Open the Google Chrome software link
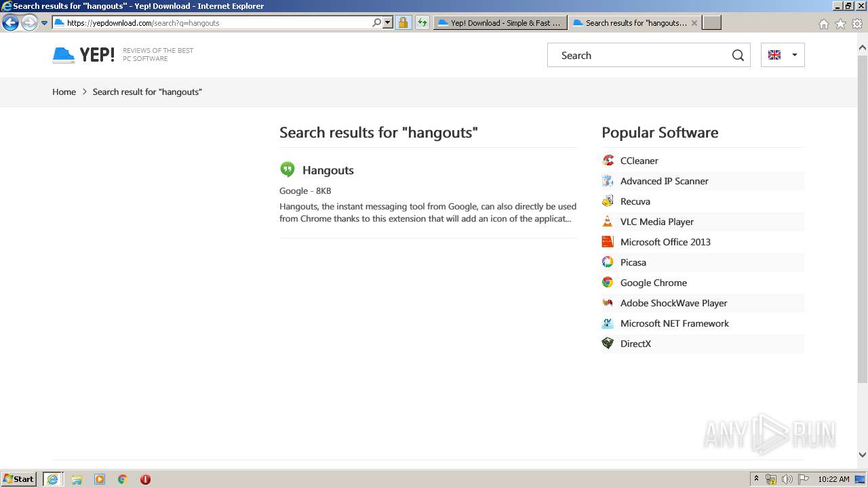This screenshot has width=868, height=488. 654,283
